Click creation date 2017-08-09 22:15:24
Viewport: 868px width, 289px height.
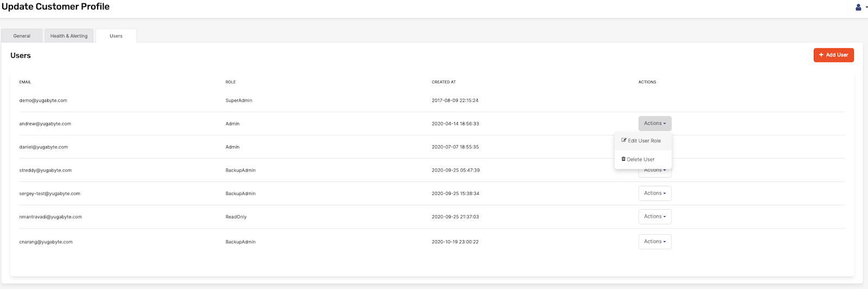[455, 100]
